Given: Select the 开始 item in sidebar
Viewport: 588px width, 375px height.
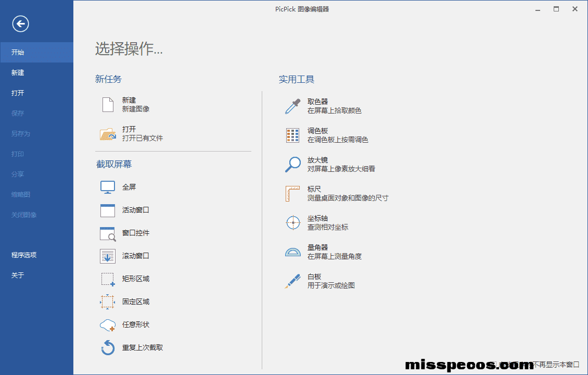Looking at the screenshot, I should coord(37,52).
